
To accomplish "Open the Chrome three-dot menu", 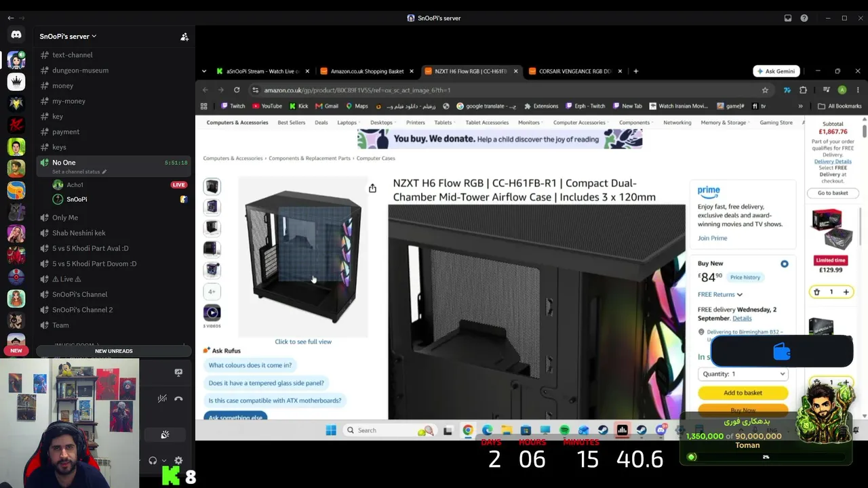I will click(858, 90).
